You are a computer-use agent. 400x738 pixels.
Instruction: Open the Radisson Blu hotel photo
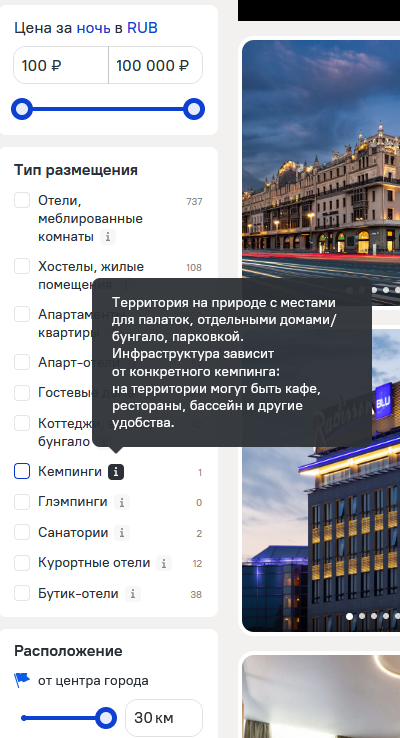[x=321, y=480]
